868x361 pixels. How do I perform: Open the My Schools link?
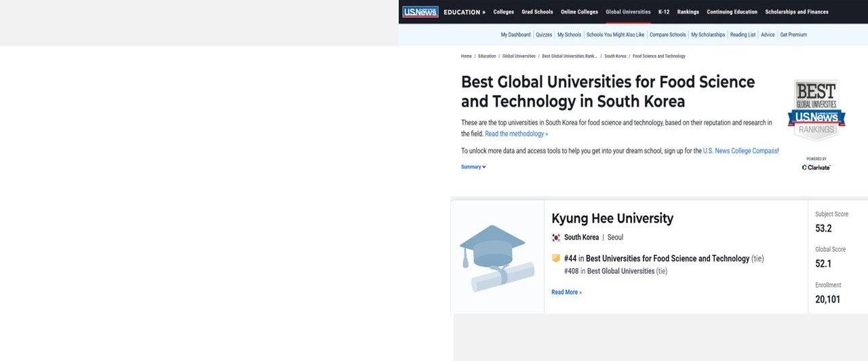[x=569, y=35]
